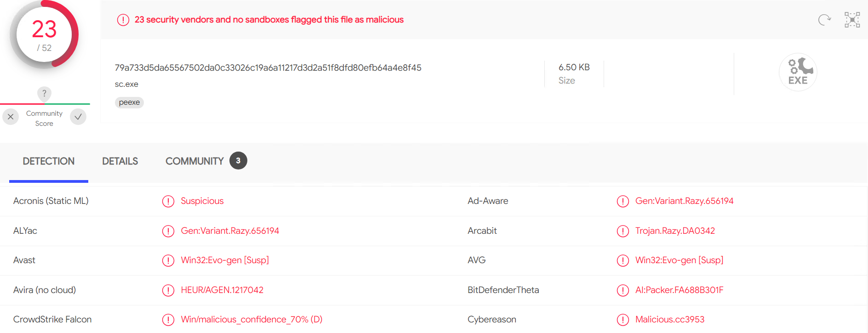
Task: Open the COMMUNITY tab with 3 comments
Action: point(194,161)
